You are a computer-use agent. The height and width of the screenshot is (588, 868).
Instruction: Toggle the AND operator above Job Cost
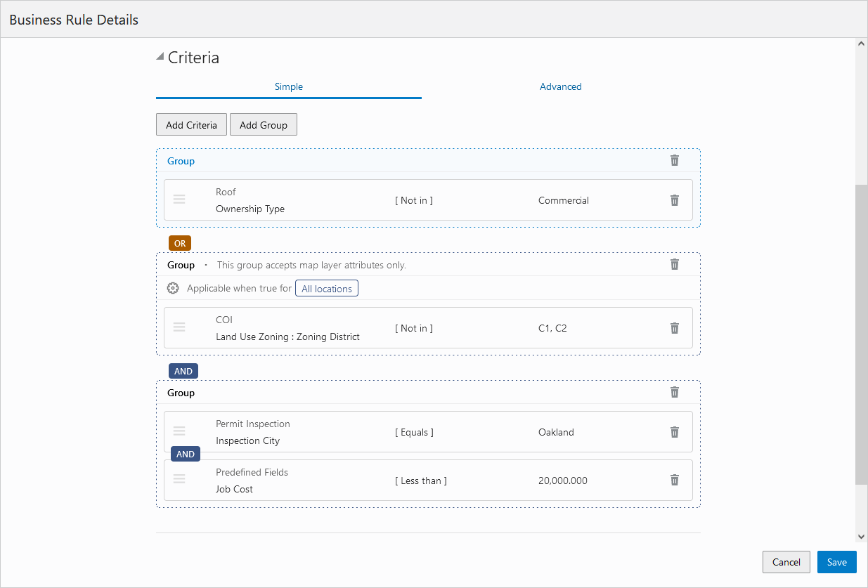[186, 455]
